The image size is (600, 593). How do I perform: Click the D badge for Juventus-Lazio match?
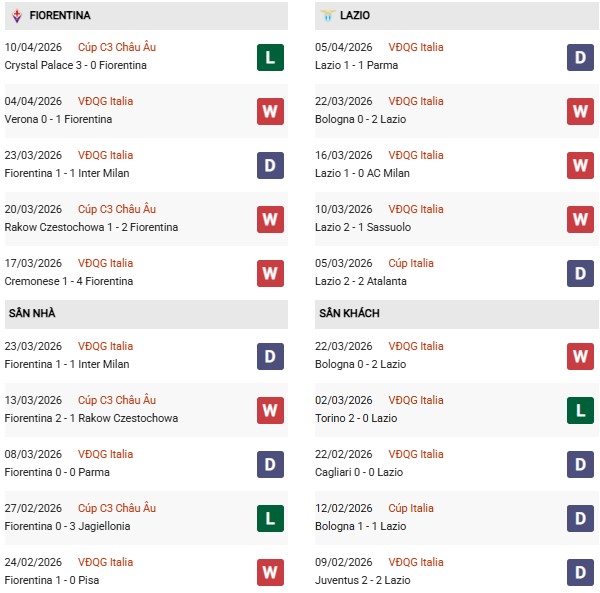coord(581,572)
